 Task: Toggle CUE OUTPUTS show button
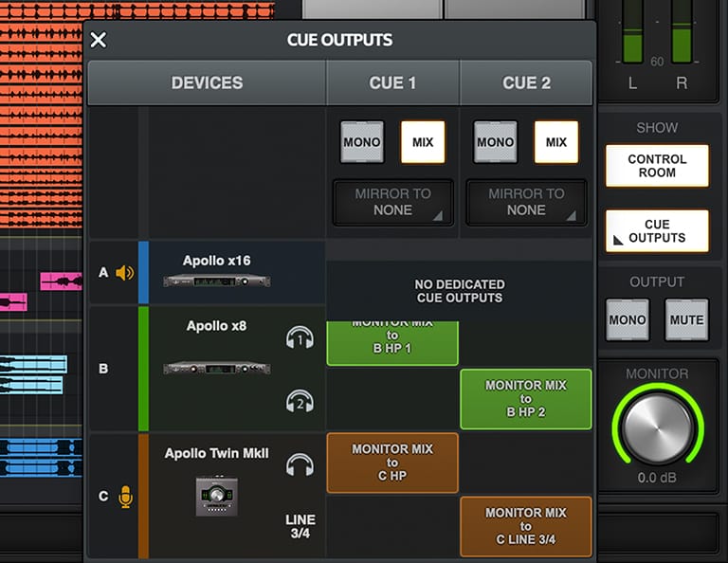coord(657,230)
